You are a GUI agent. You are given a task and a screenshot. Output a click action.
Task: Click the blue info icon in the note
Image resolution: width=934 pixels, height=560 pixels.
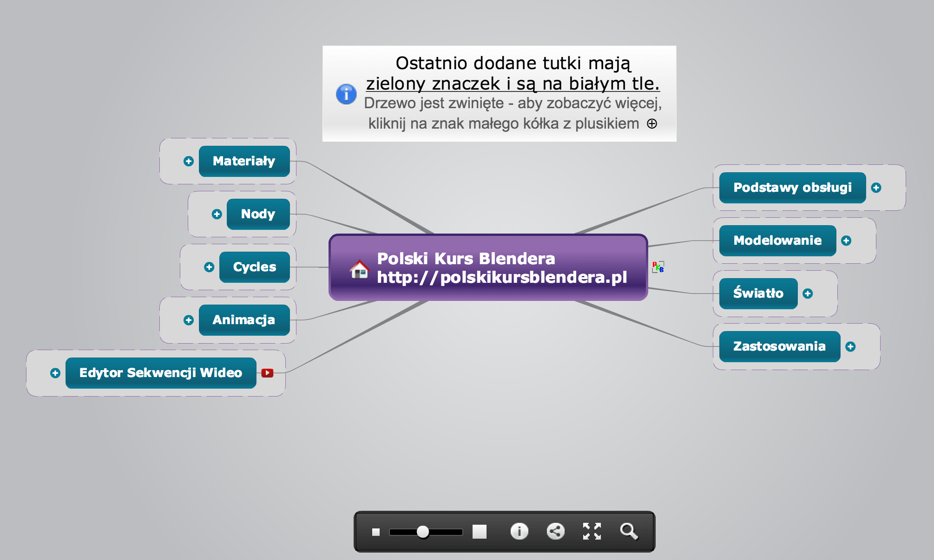pos(346,94)
